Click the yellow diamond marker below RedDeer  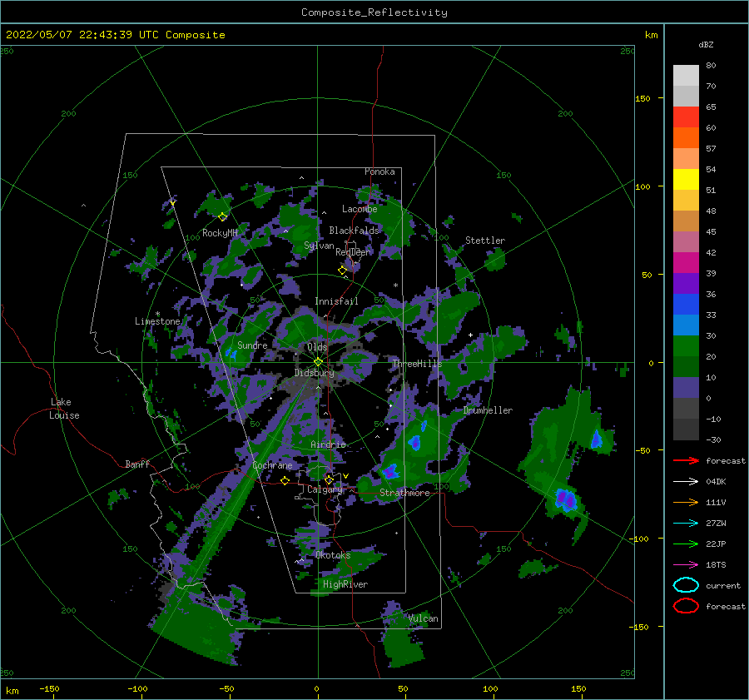pos(342,271)
